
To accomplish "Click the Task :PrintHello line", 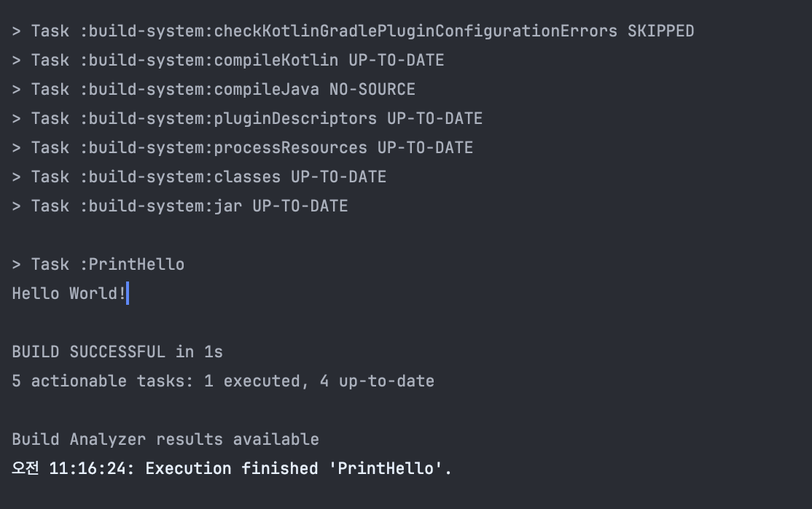I will (x=98, y=265).
